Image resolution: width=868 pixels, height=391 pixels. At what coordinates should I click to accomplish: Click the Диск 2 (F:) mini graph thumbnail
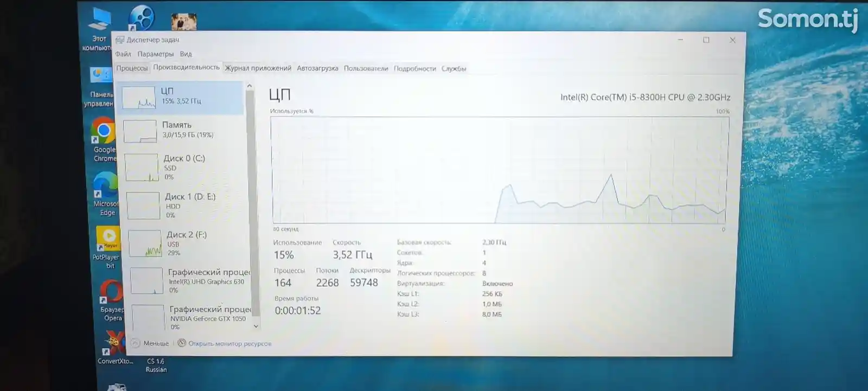tap(145, 243)
